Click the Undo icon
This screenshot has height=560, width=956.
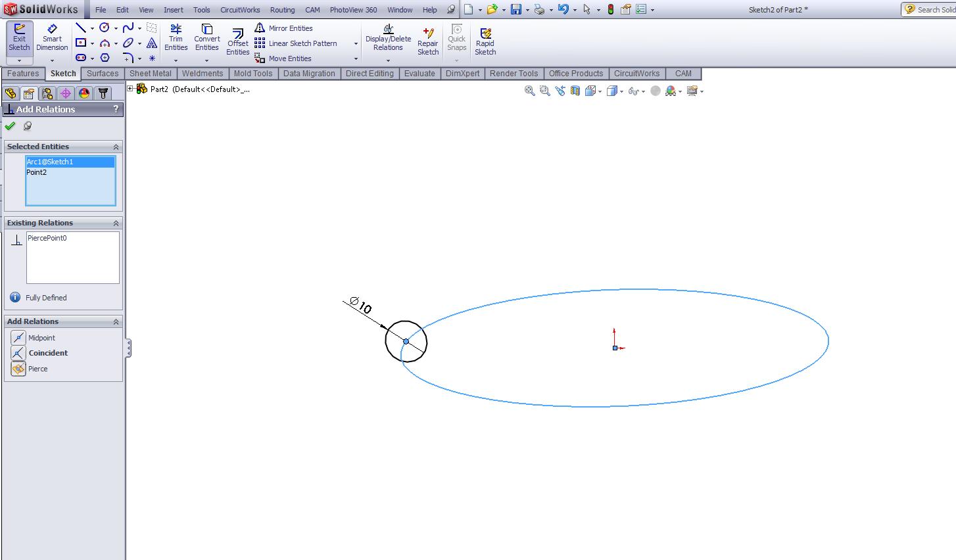coord(563,9)
